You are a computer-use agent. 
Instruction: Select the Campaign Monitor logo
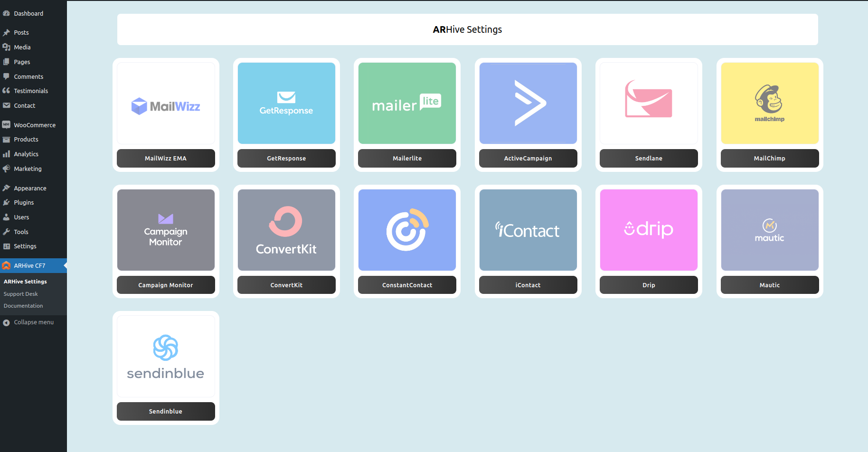point(165,230)
